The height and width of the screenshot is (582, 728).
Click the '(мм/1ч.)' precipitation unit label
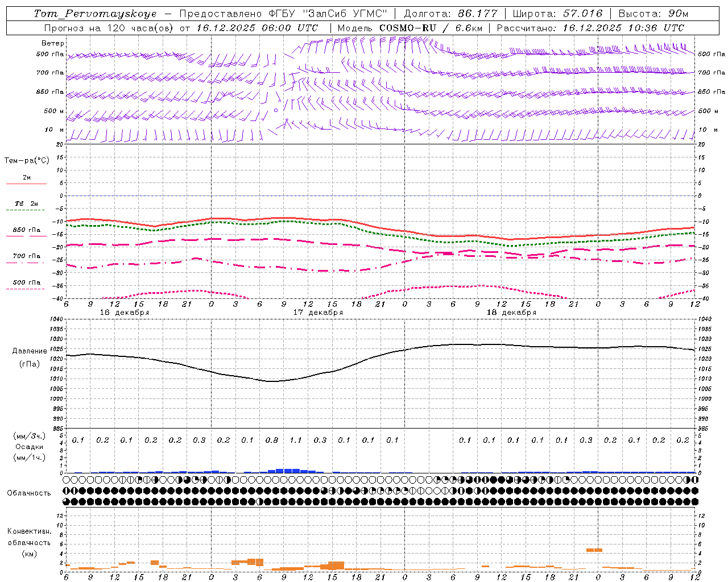[x=30, y=458]
